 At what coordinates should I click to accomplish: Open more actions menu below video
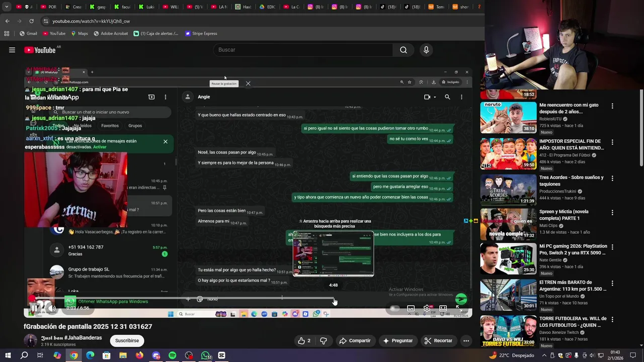pyautogui.click(x=466, y=340)
